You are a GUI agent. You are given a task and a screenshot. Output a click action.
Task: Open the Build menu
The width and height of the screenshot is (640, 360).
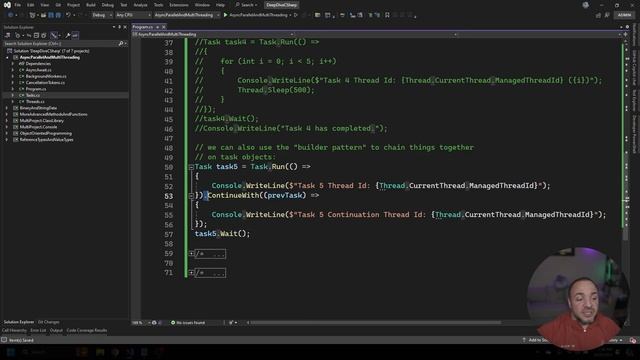click(91, 5)
